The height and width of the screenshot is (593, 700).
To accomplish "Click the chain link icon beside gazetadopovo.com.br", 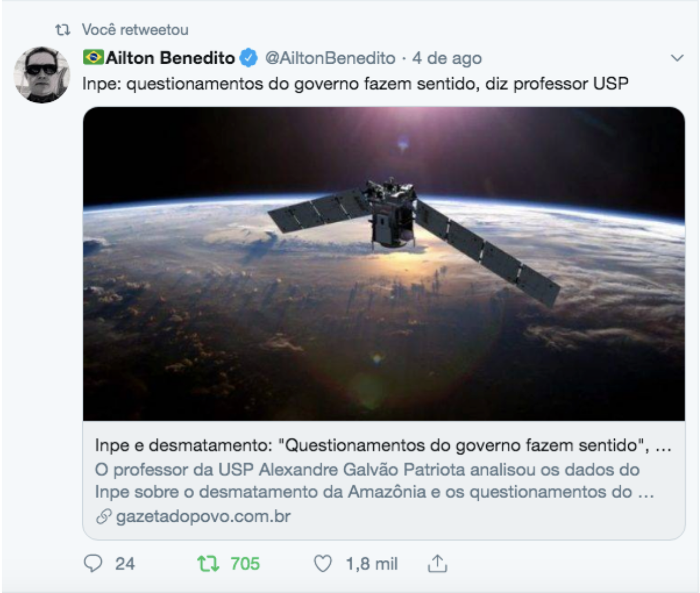I will 104,517.
